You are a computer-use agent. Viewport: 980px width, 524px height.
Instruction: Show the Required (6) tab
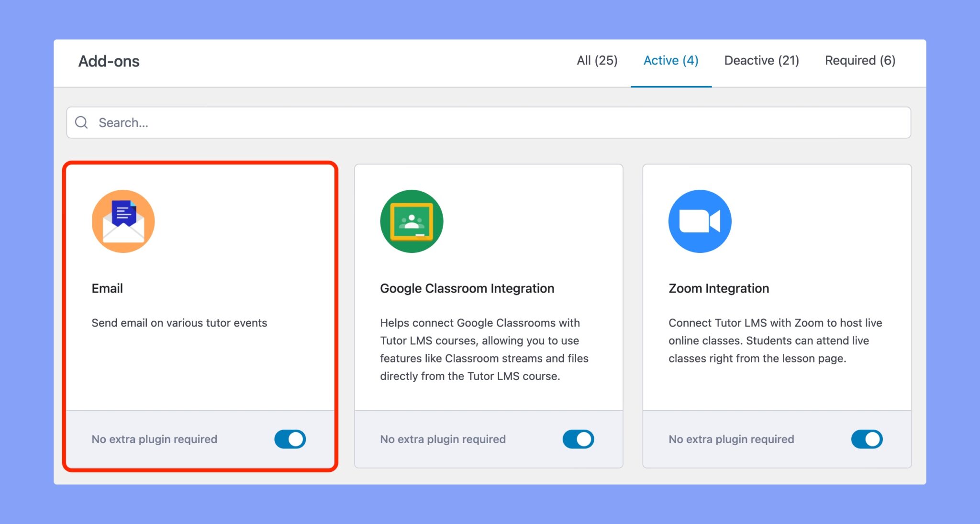tap(860, 61)
